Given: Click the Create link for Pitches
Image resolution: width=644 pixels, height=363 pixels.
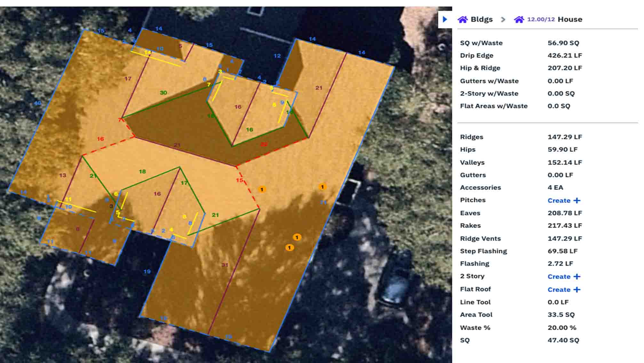Looking at the screenshot, I should 559,201.
